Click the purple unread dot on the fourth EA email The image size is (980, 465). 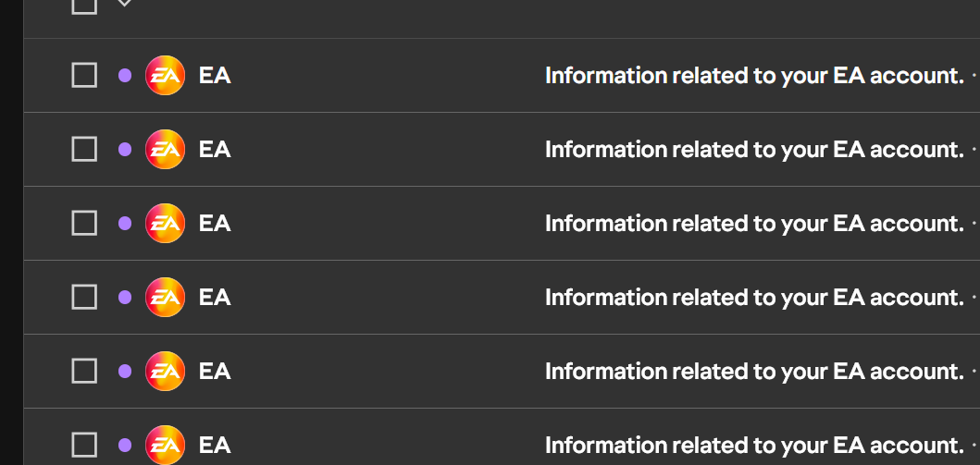point(125,297)
